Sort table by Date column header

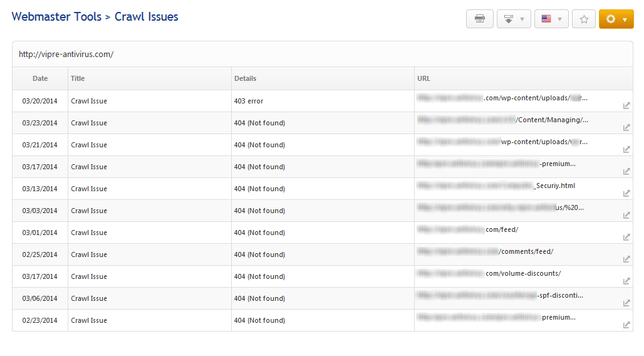click(40, 78)
